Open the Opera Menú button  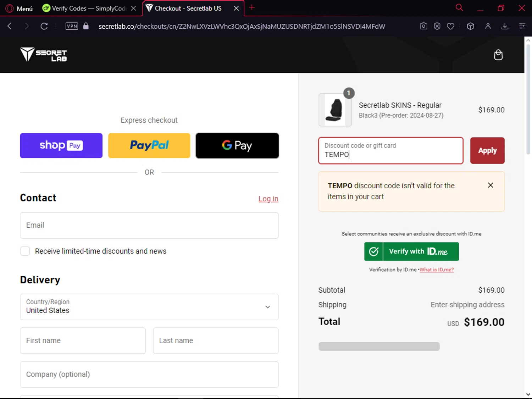[x=20, y=8]
